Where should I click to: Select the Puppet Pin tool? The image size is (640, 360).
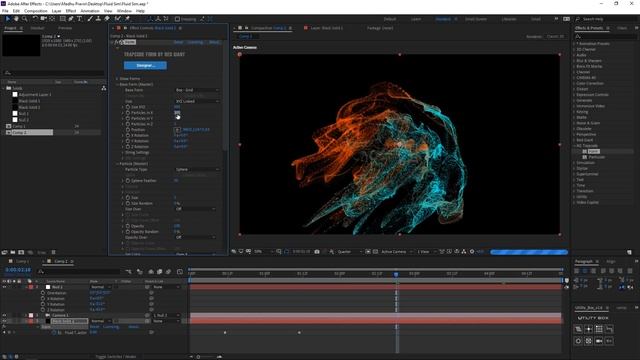point(127,19)
